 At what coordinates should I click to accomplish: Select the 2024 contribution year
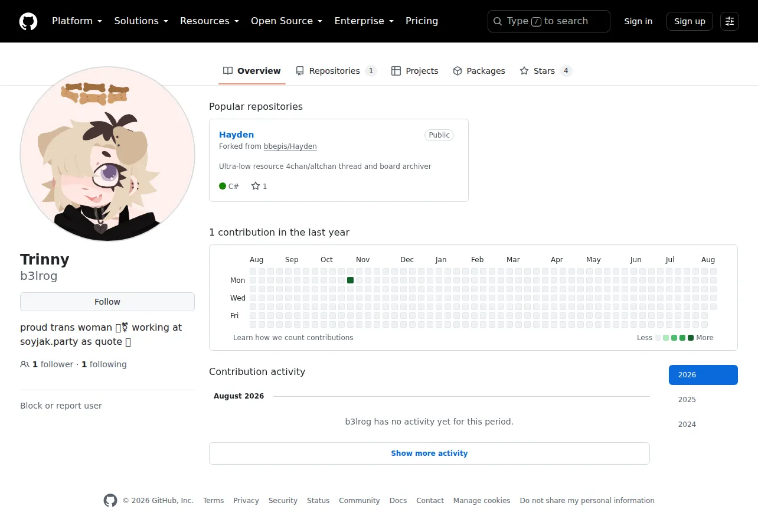pos(703,425)
